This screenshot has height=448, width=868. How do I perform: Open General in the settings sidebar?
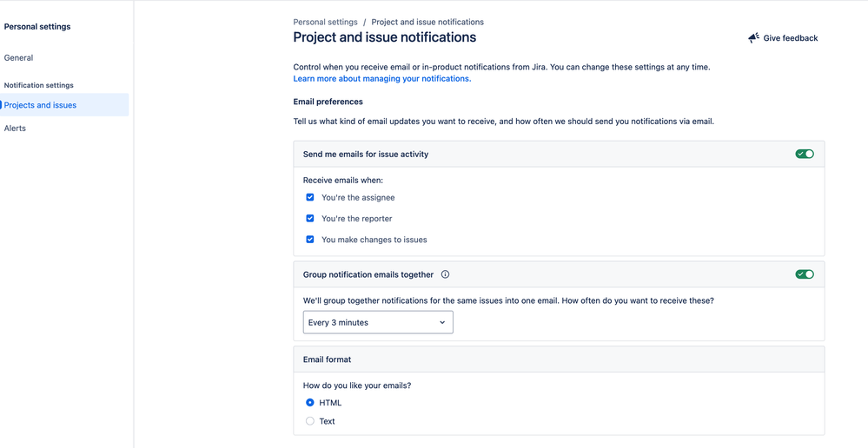click(x=18, y=58)
